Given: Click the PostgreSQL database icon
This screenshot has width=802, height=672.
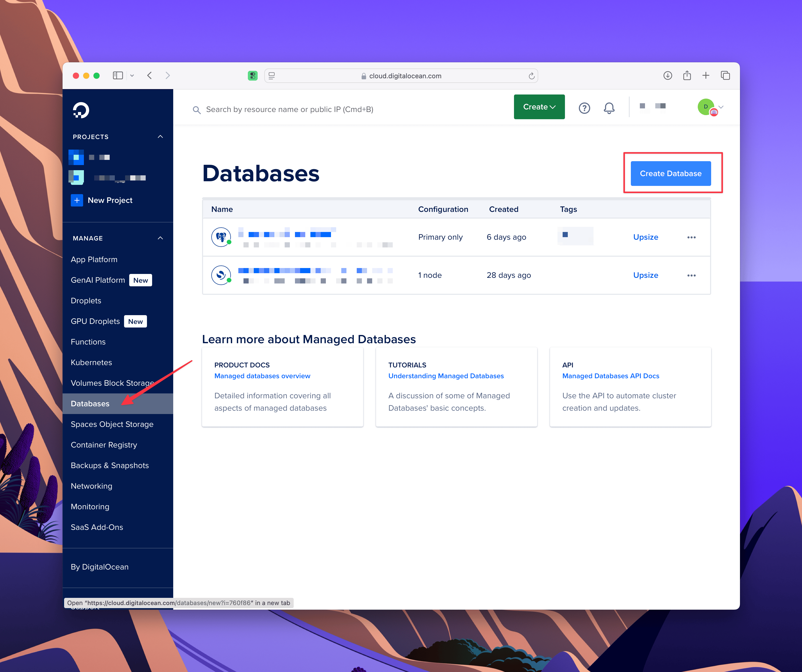Looking at the screenshot, I should point(221,237).
